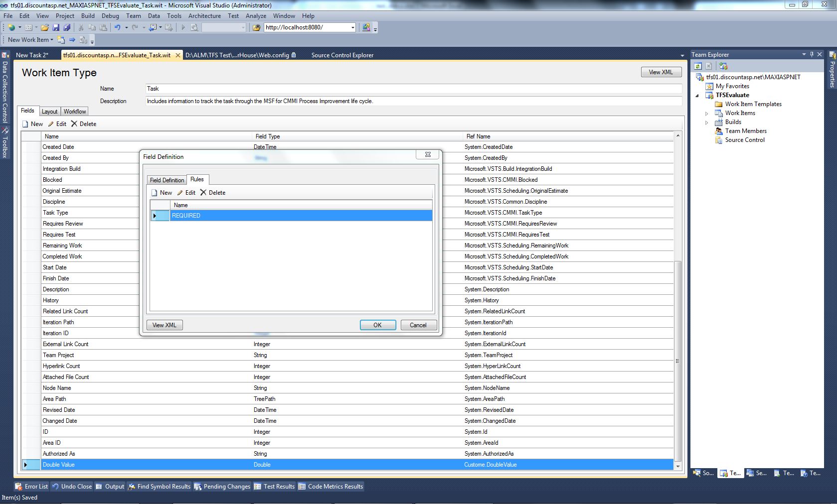Click the Save disk icon
Image resolution: width=837 pixels, height=504 pixels.
tap(56, 27)
